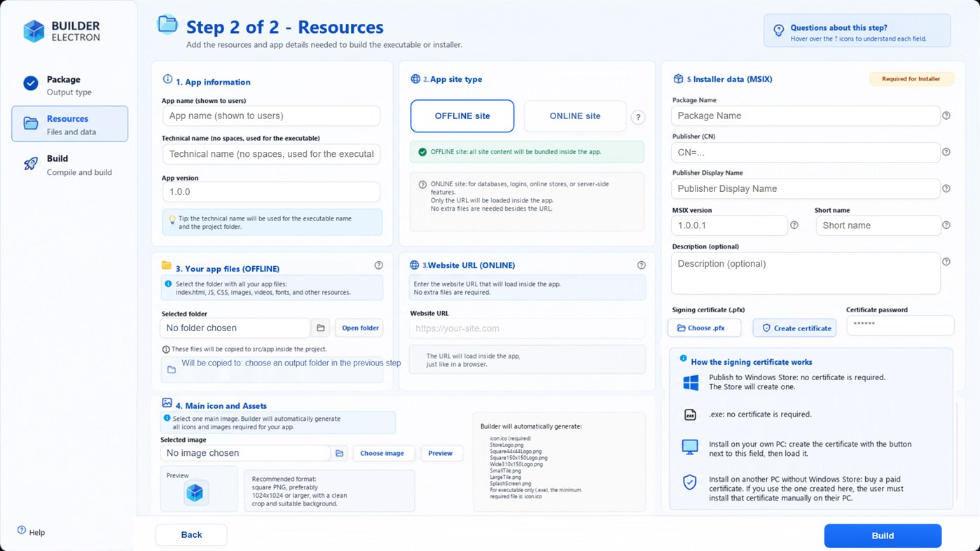The width and height of the screenshot is (980, 551).
Task: Focus the Technical name input field
Action: (271, 154)
